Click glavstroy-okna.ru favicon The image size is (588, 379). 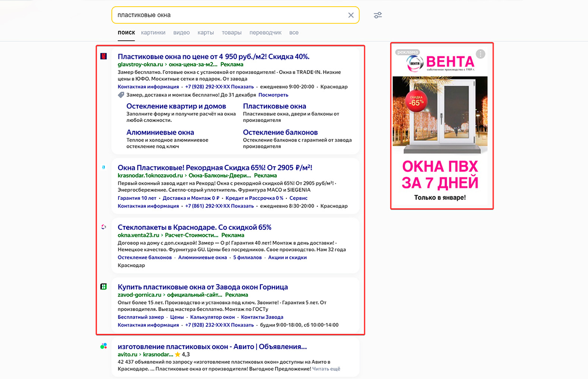(x=103, y=56)
